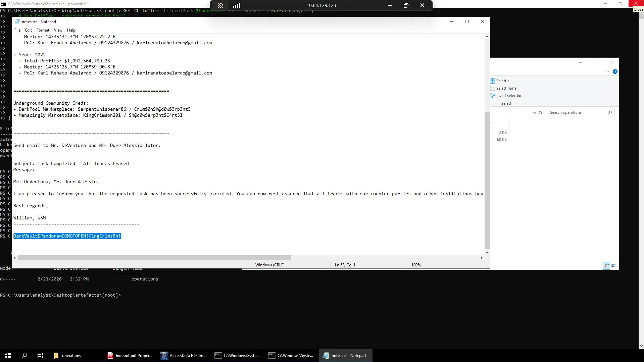Open the Notepad View menu
This screenshot has width=644, height=362.
[58, 30]
